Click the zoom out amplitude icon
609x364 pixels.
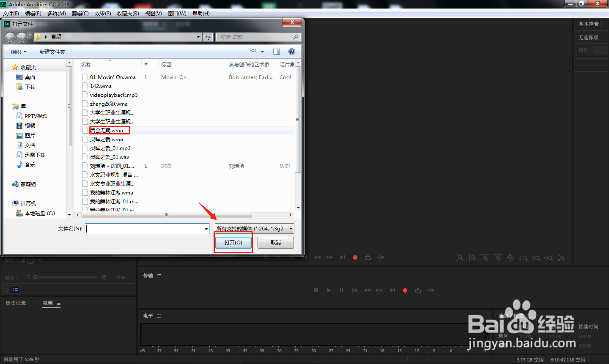click(472, 257)
